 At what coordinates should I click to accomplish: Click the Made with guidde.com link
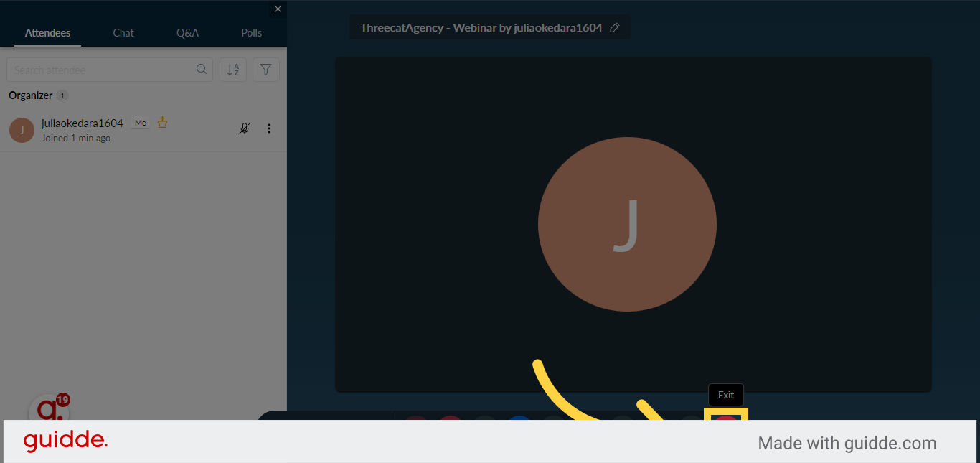(x=847, y=443)
